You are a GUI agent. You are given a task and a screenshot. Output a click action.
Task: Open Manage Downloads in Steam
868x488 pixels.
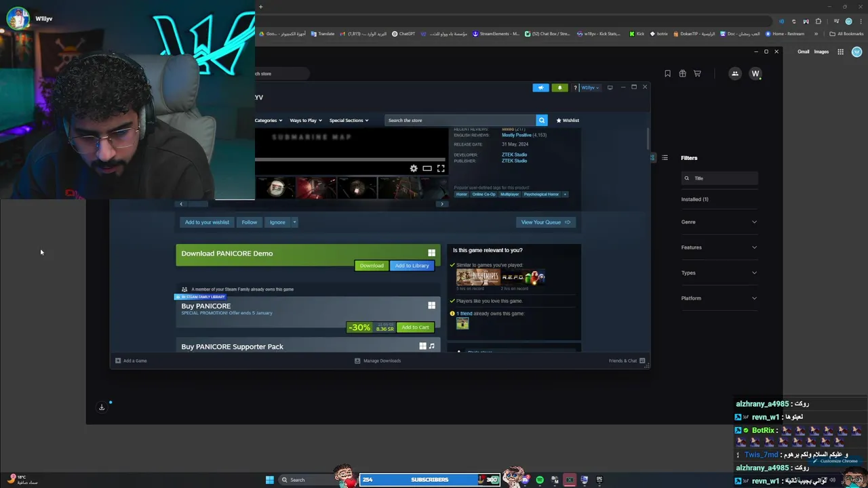[x=378, y=361]
